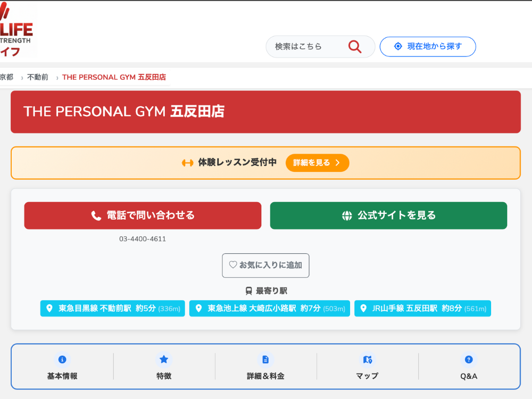532x399 pixels.
Task: Click phone handset icon on red button
Action: 96,216
